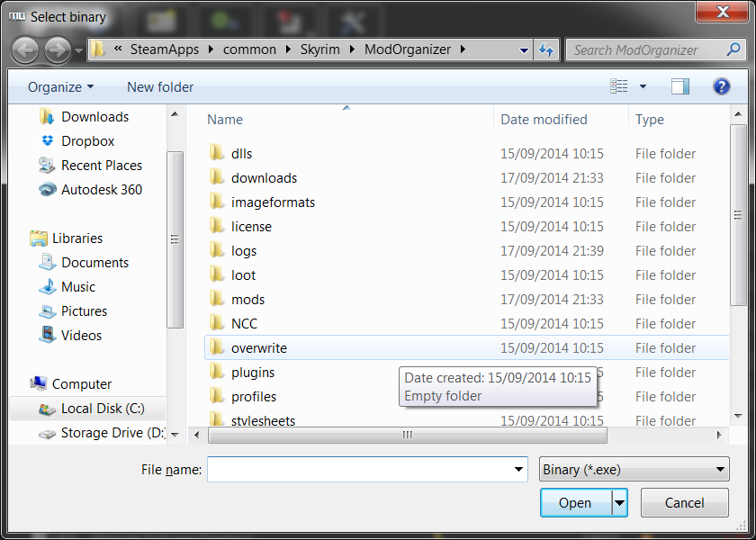Change view using the view icon
Viewport: 756px width, 540px height.
coord(619,86)
